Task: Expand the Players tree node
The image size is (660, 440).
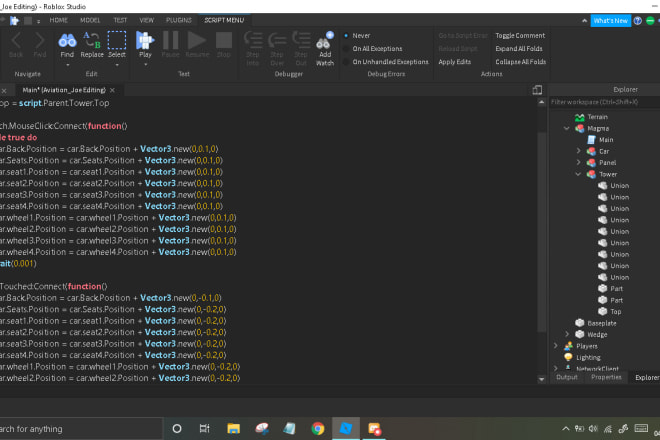Action: (555, 346)
